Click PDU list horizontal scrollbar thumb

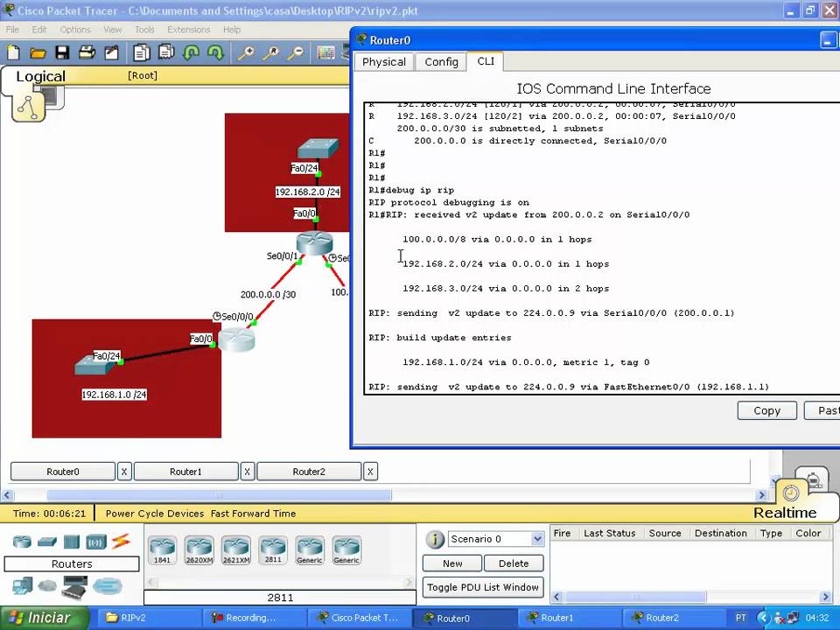(x=636, y=596)
